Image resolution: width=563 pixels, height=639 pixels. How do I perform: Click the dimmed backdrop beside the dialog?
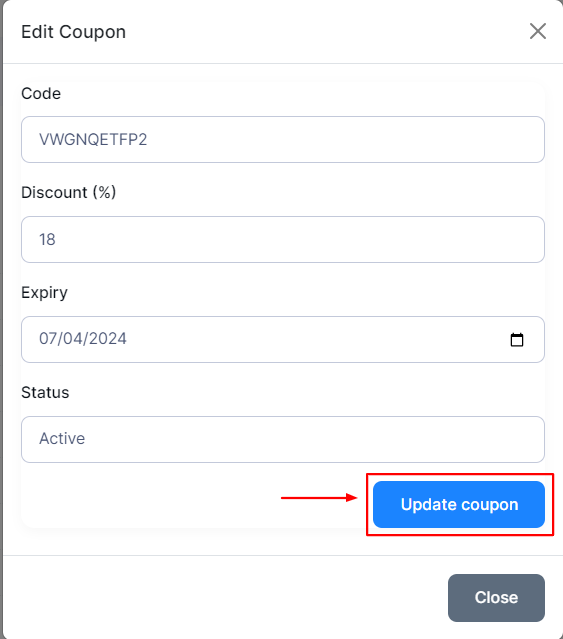pos(1,326)
